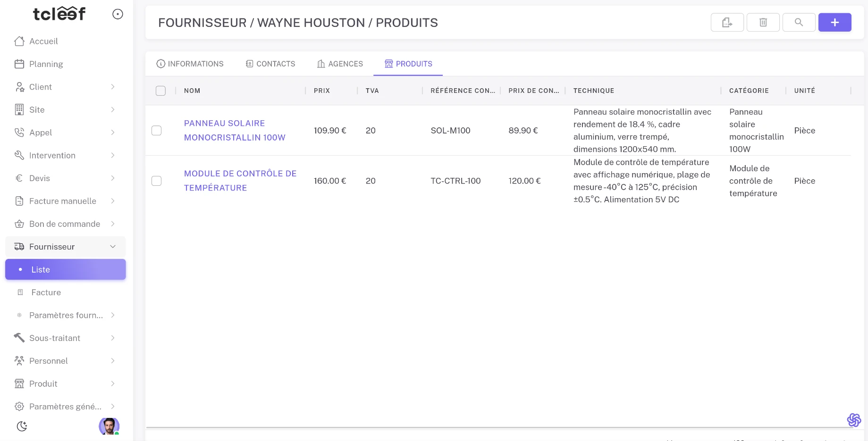The image size is (868, 441).
Task: Open the user avatar profile picture
Action: [109, 426]
